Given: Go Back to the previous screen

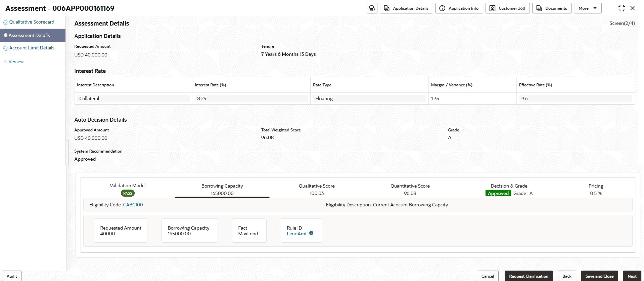Looking at the screenshot, I should [x=567, y=276].
